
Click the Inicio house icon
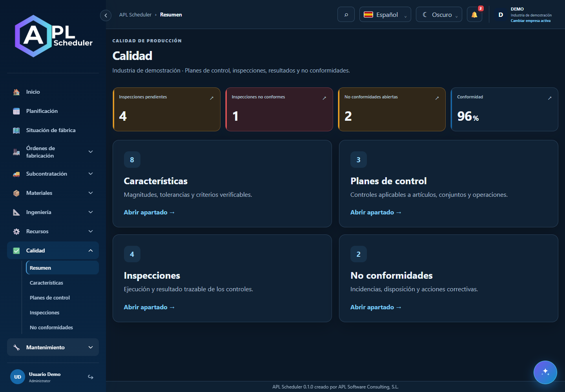pyautogui.click(x=16, y=92)
